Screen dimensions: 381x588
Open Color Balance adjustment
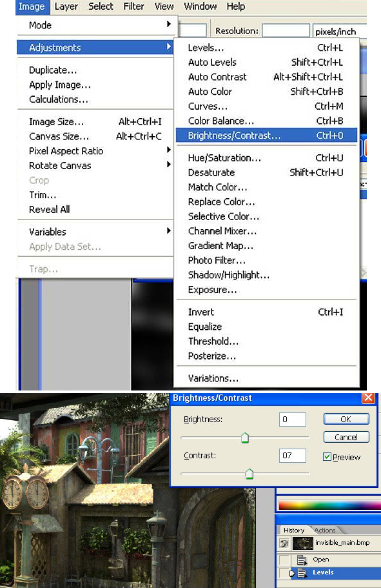click(x=266, y=121)
